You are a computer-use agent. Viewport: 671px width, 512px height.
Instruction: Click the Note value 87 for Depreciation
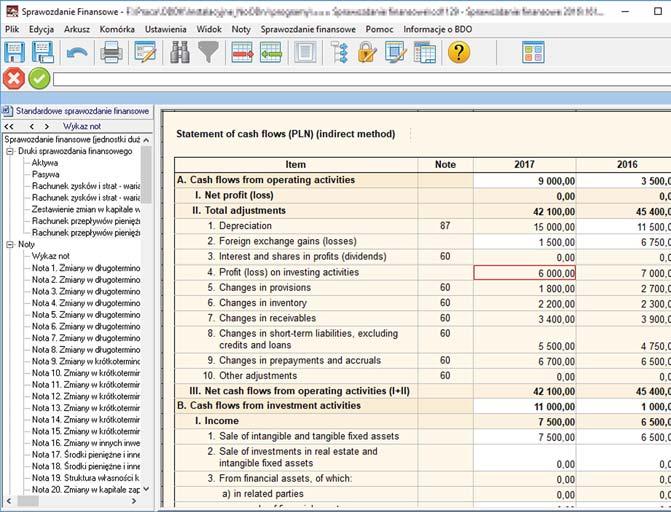point(445,226)
